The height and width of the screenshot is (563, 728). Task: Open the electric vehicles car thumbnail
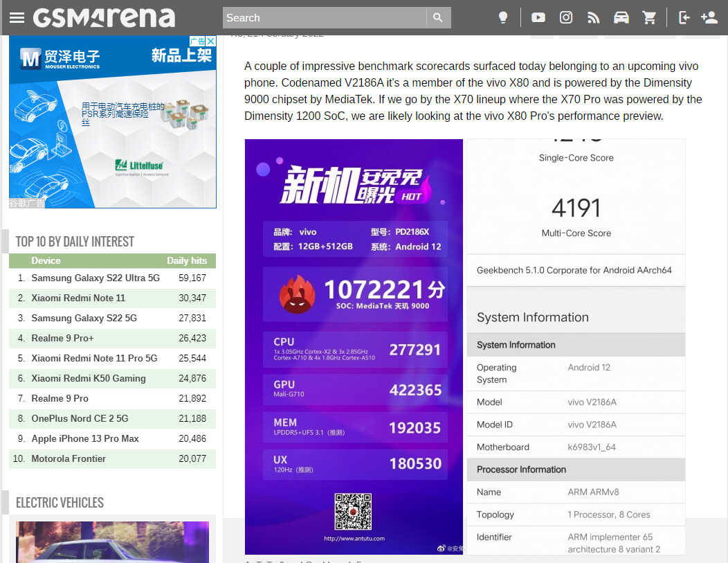click(x=112, y=542)
